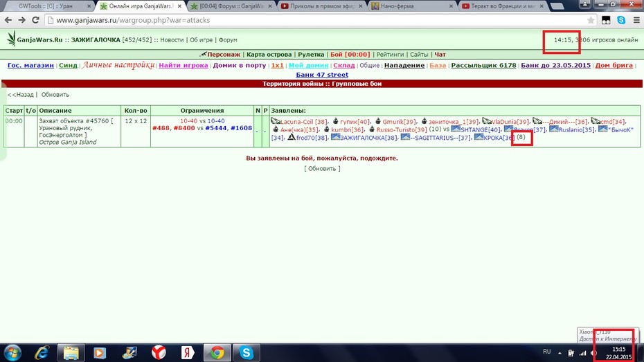This screenshot has height=362, width=644.
Task: Switch to Форум :: GanjaWars tab
Action: point(231,6)
